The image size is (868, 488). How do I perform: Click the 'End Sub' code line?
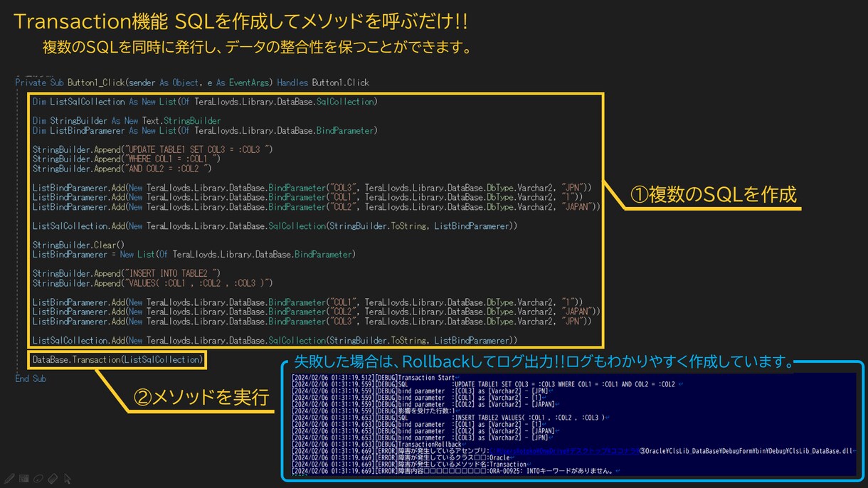(x=31, y=378)
